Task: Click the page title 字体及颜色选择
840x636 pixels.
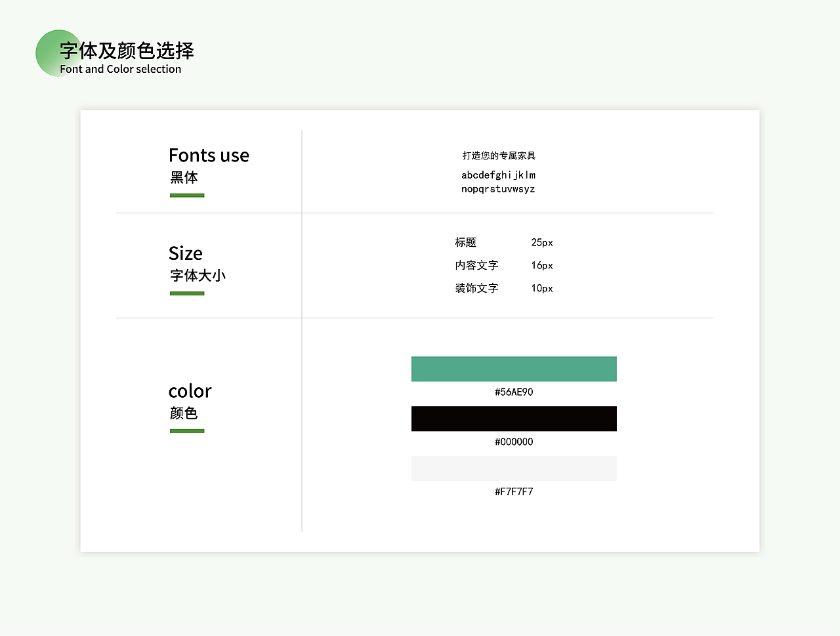Action: coord(125,51)
